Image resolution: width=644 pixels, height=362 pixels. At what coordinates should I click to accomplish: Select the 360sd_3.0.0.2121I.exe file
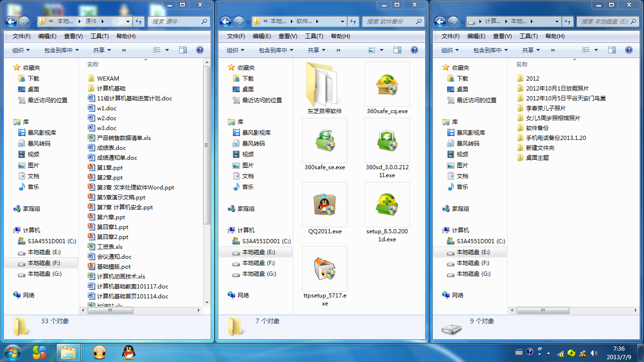tap(387, 140)
